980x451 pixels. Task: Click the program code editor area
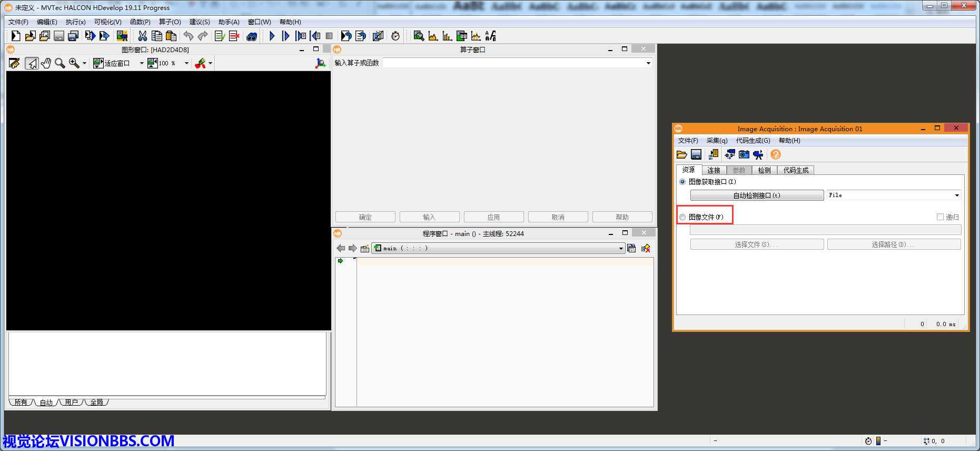point(504,332)
